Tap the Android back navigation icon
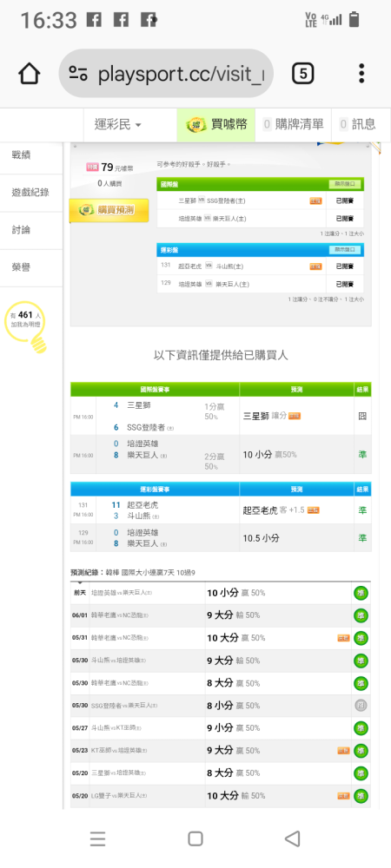Image resolution: width=391 pixels, height=868 pixels. point(292,838)
